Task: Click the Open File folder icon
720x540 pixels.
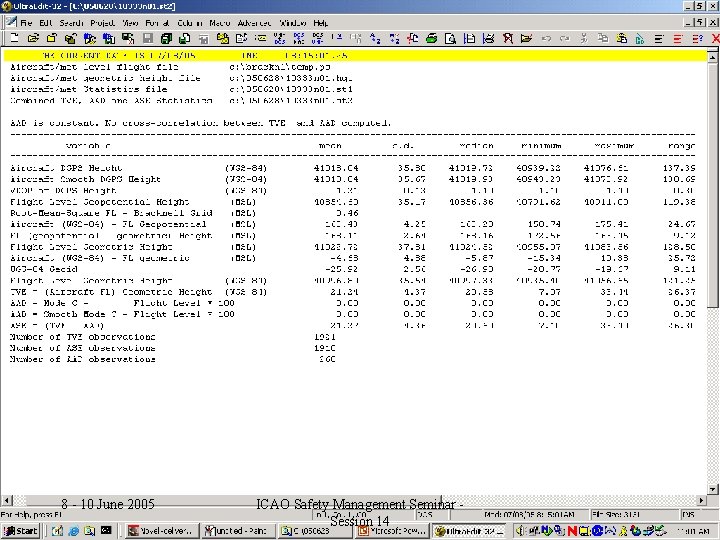Action: pos(33,39)
